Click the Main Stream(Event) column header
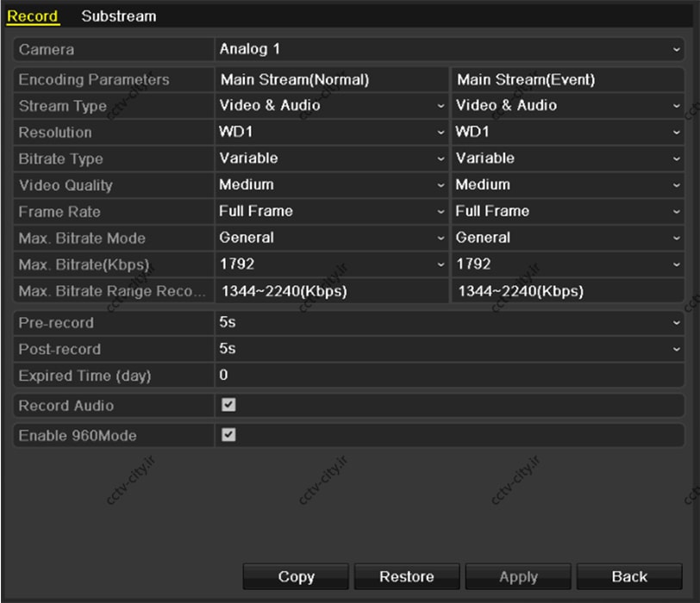Image resolution: width=700 pixels, height=603 pixels. click(526, 80)
